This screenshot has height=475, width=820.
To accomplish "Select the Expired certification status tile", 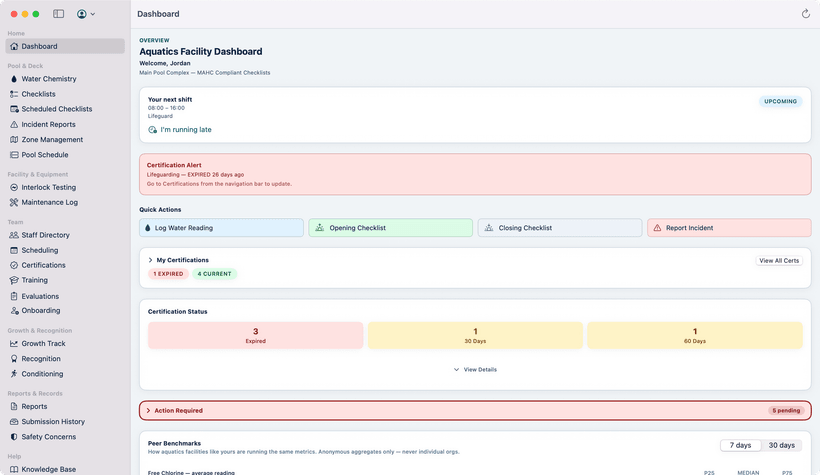I will [255, 335].
